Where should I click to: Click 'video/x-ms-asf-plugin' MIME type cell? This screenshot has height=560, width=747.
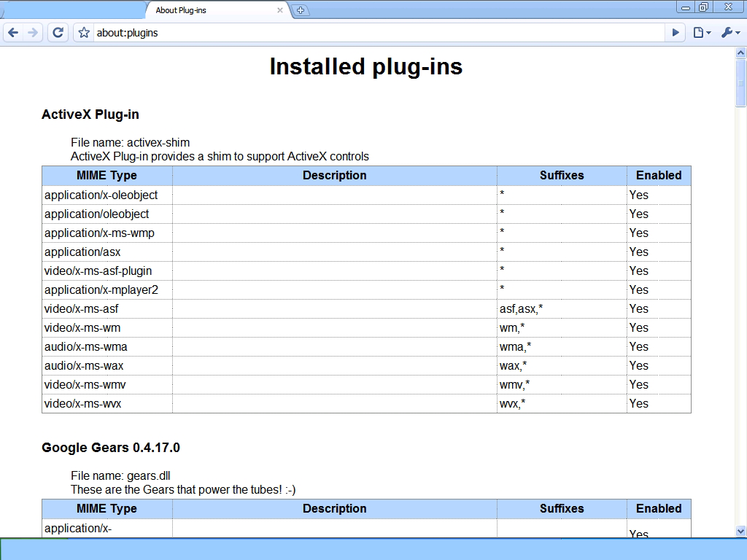point(107,271)
